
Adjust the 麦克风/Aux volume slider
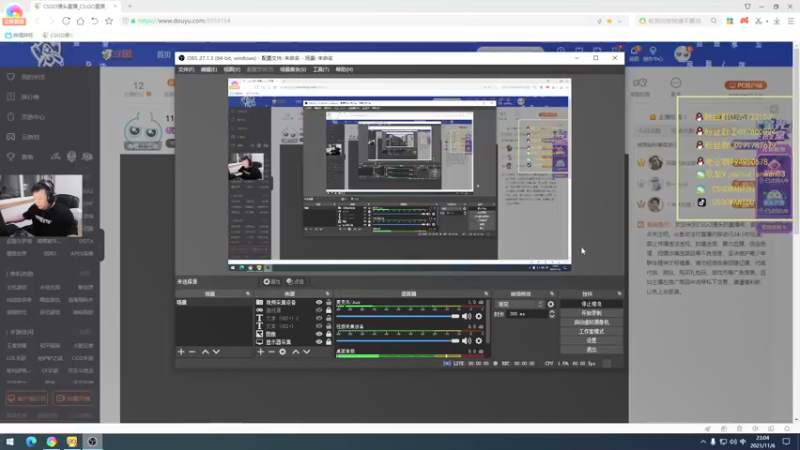pyautogui.click(x=397, y=316)
